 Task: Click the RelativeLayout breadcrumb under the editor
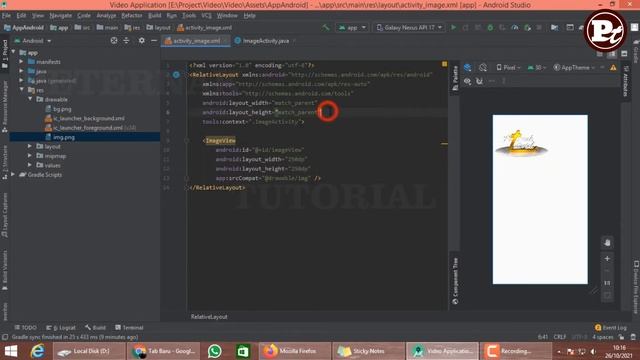point(209,317)
